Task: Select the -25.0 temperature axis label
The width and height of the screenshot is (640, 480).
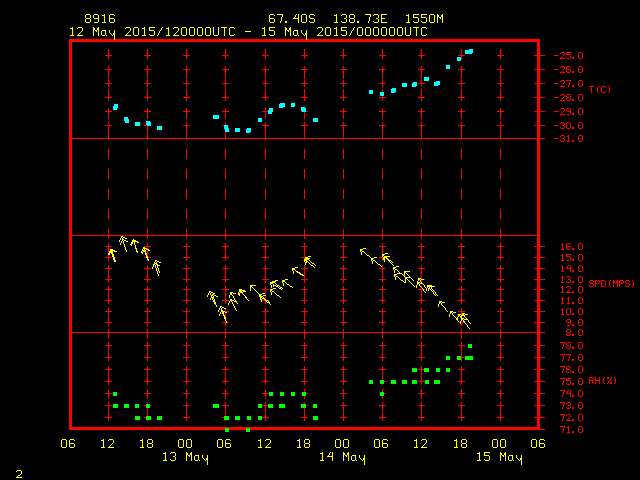Action: (x=569, y=56)
